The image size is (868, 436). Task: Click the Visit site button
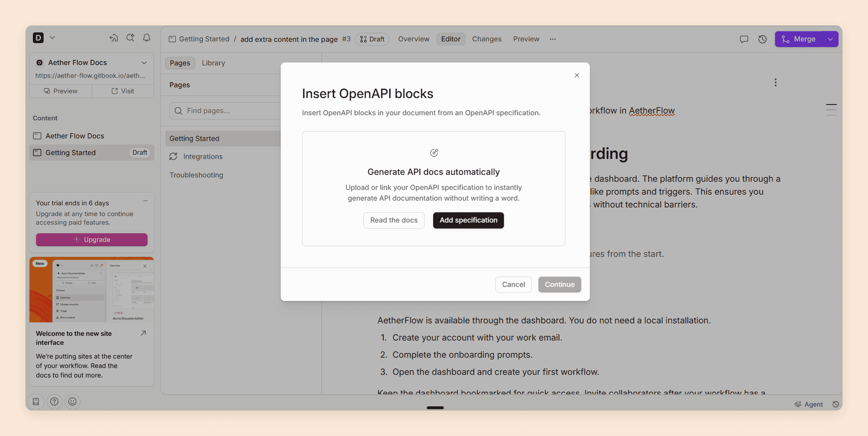pyautogui.click(x=123, y=91)
